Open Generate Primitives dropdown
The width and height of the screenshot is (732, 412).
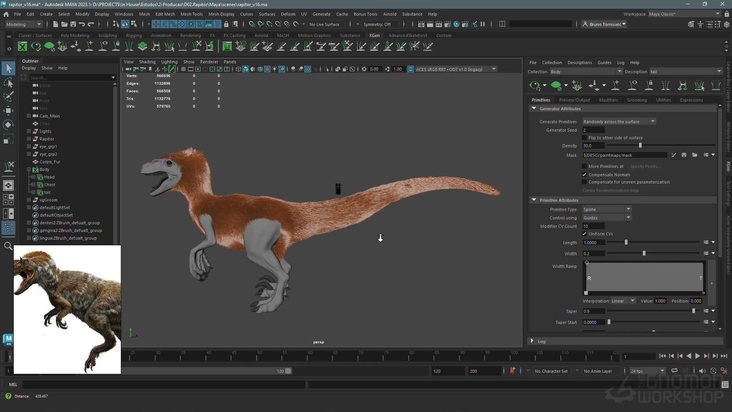(619, 121)
